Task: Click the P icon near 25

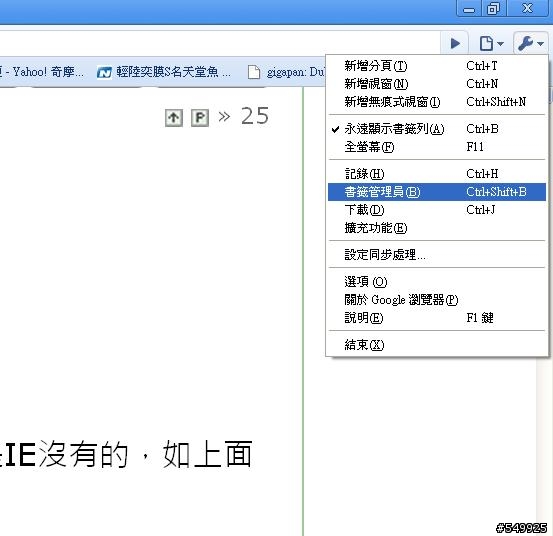Action: (x=200, y=118)
